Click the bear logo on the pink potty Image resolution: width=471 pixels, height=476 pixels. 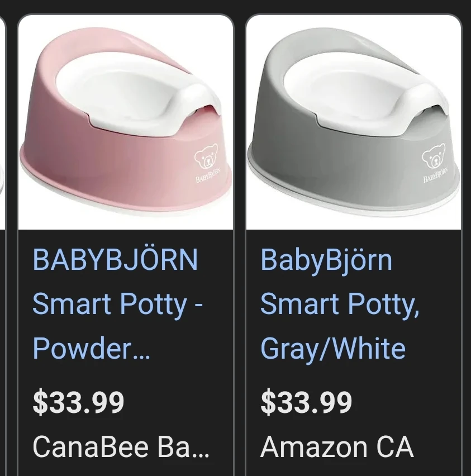206,157
